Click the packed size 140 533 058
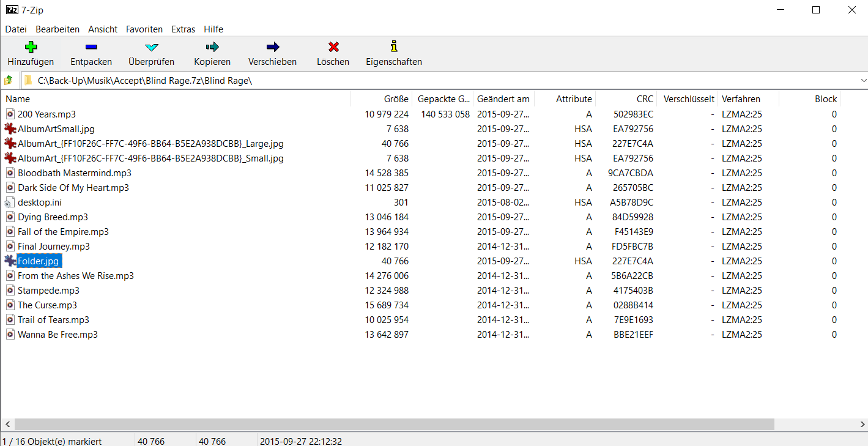The width and height of the screenshot is (868, 446). [x=445, y=114]
